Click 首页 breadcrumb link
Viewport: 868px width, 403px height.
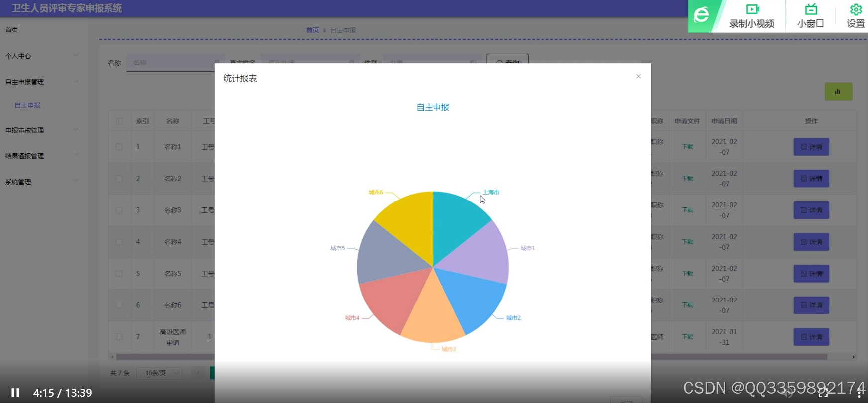(312, 30)
